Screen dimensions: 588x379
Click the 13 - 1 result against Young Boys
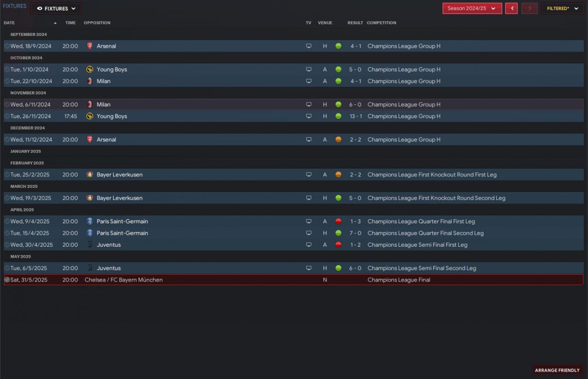coord(356,116)
